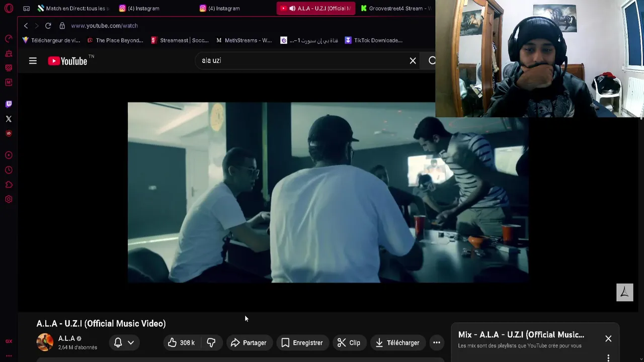Close the Mix playlist panel

pos(608,338)
